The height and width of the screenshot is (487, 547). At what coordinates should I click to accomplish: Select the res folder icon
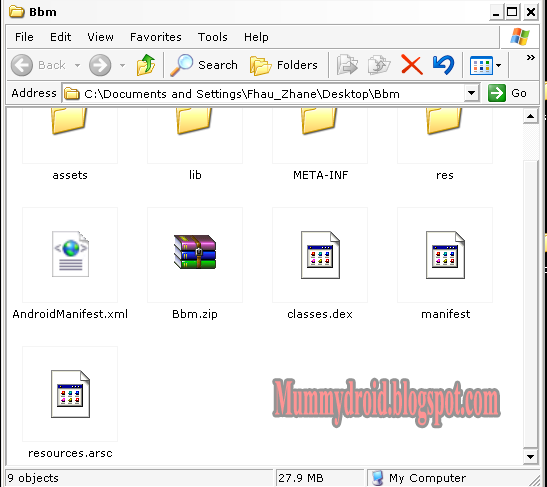click(x=444, y=120)
